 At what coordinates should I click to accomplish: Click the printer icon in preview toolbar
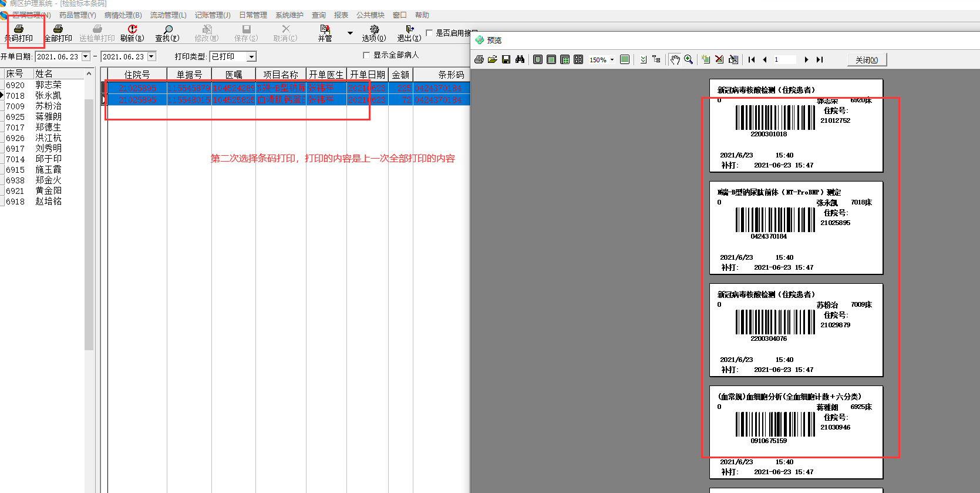pos(479,59)
